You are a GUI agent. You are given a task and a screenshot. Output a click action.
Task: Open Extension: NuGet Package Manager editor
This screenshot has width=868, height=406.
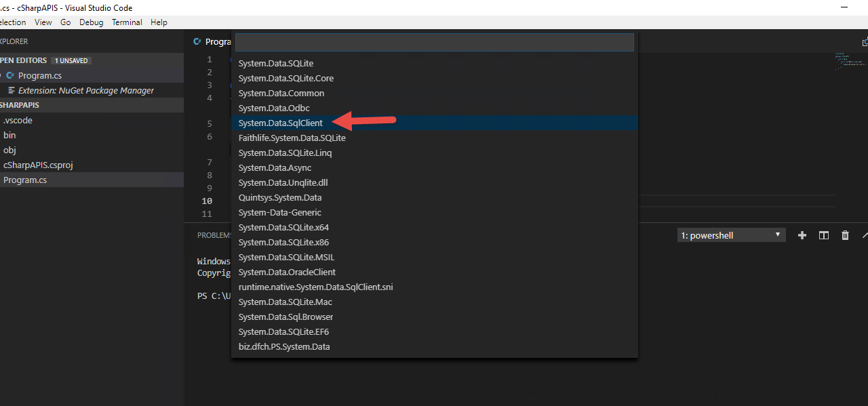point(92,90)
